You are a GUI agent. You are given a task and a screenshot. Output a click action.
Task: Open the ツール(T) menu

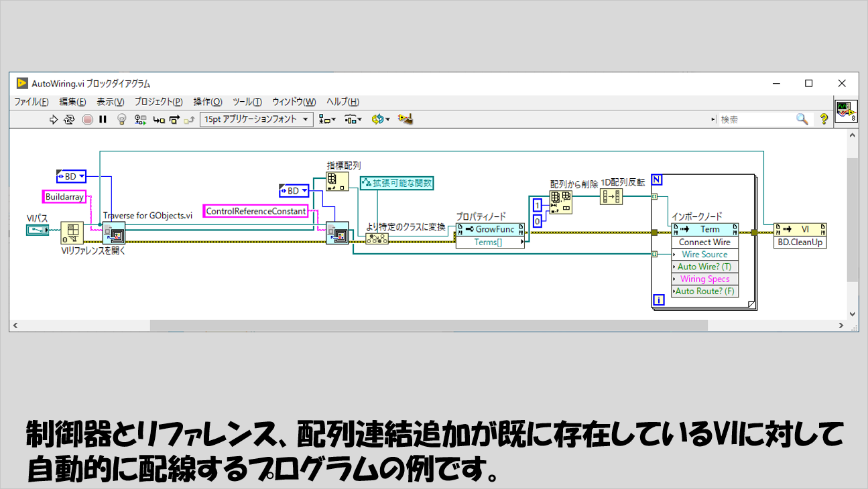click(247, 102)
